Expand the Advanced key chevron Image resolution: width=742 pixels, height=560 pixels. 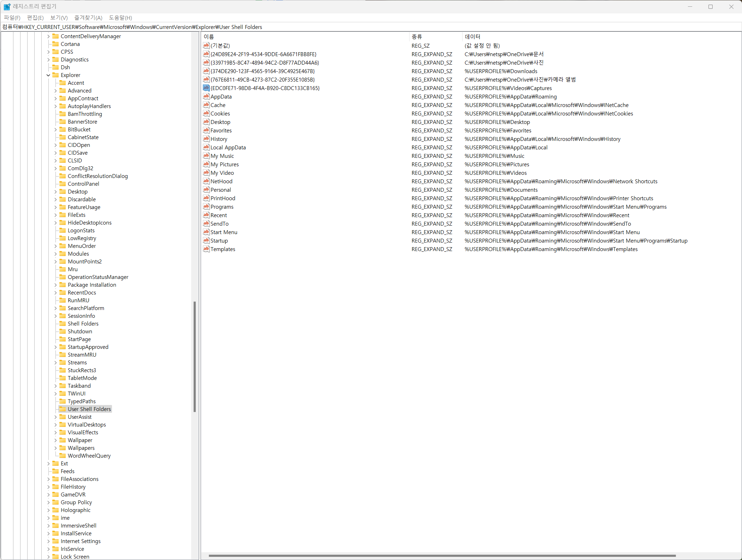[x=55, y=90]
